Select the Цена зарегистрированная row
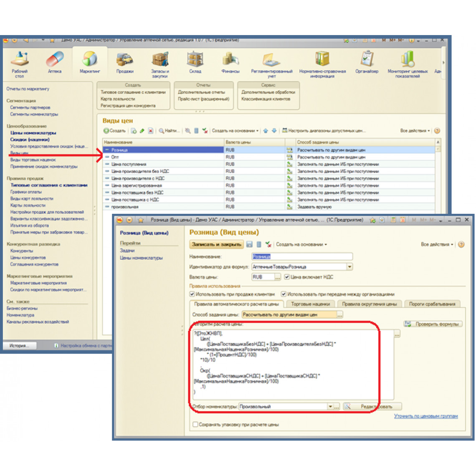Viewport: 476px width, 476px height. 268,185
